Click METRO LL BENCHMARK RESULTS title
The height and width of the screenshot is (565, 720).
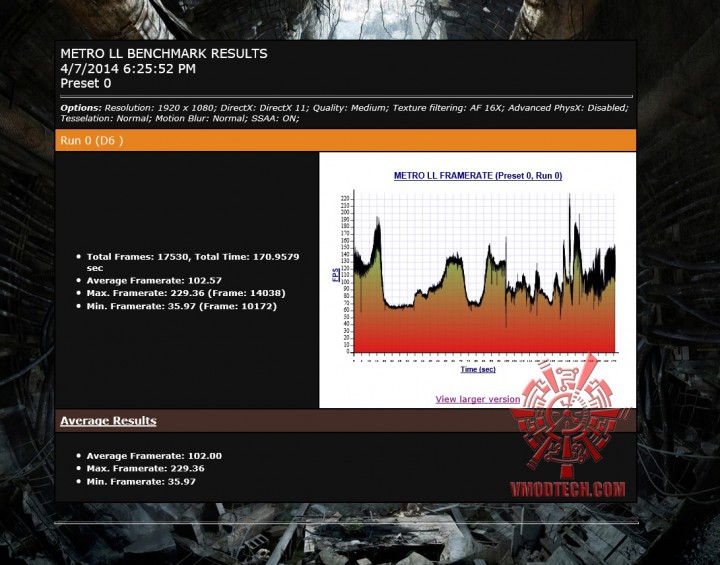point(164,54)
